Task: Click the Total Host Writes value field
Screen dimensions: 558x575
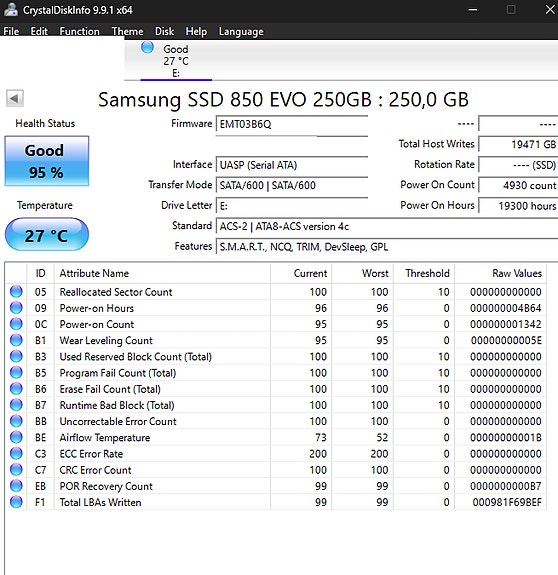Action: 518,144
